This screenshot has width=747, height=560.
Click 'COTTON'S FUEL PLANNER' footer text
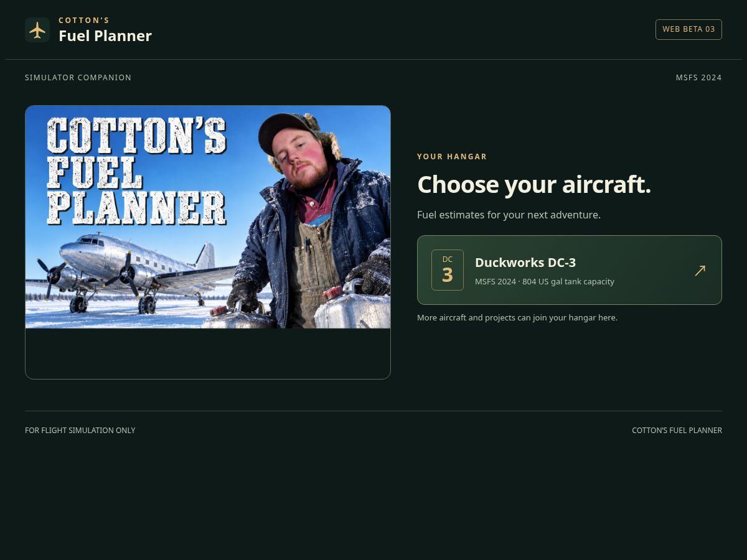click(x=677, y=431)
